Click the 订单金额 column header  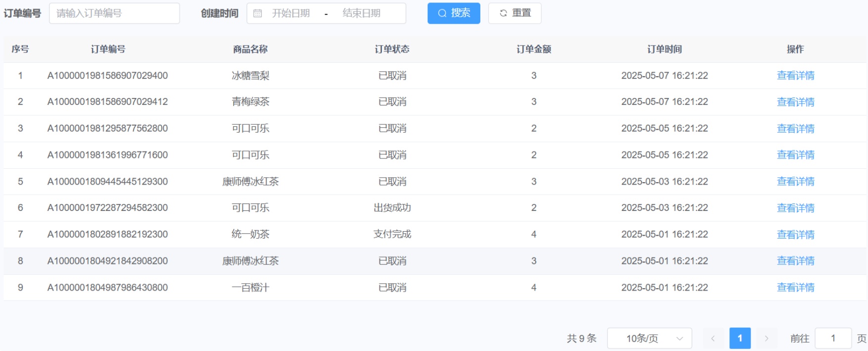coord(533,49)
